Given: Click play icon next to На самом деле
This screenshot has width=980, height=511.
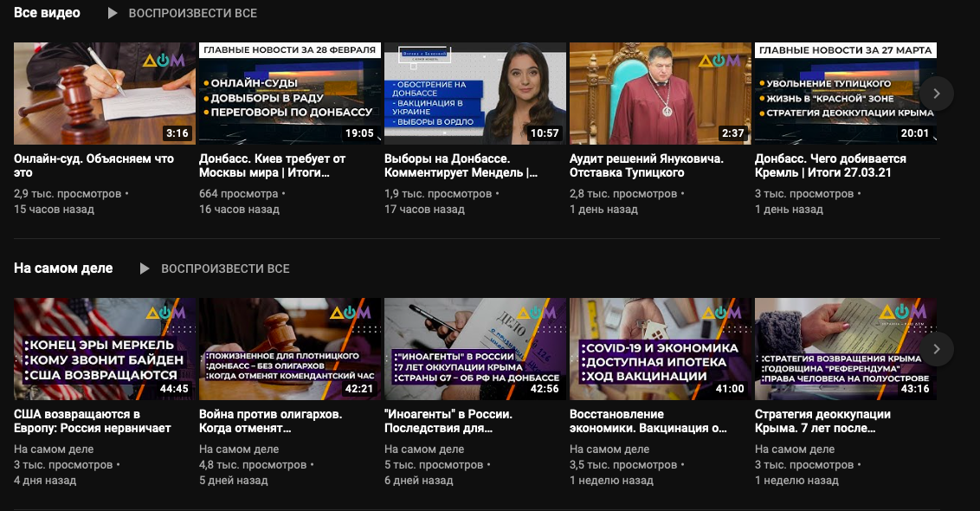Looking at the screenshot, I should pyautogui.click(x=145, y=268).
